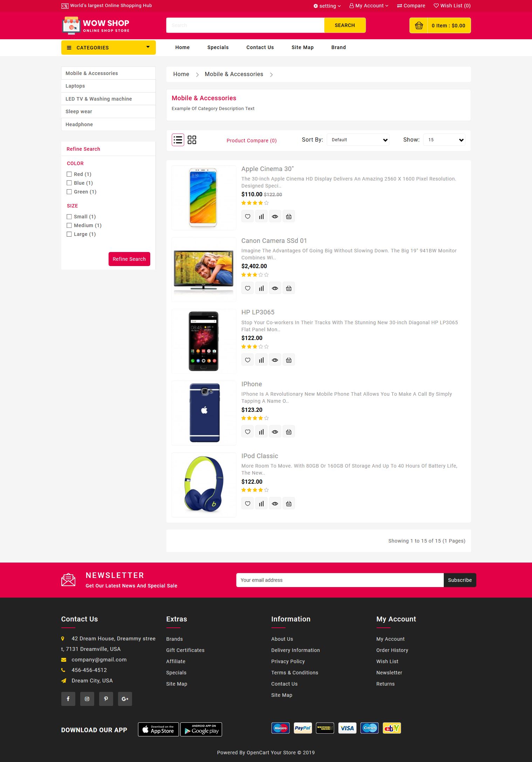The width and height of the screenshot is (532, 762).
Task: Go to Brand in navigation menu
Action: coord(339,47)
